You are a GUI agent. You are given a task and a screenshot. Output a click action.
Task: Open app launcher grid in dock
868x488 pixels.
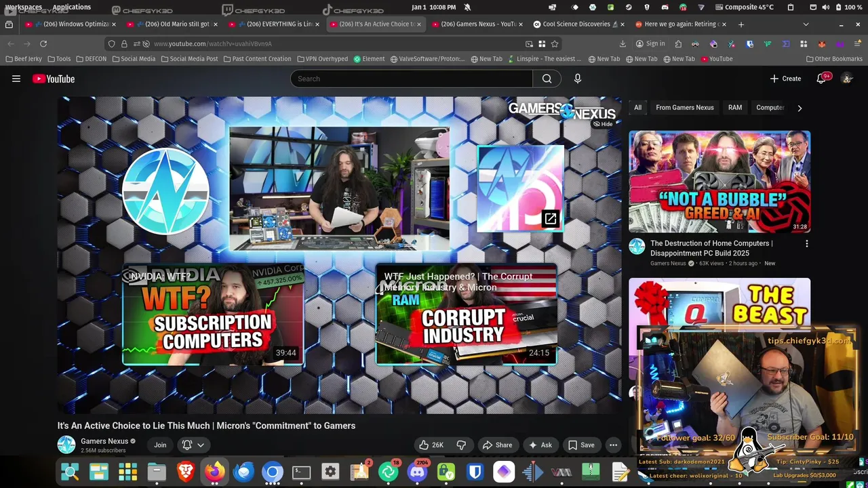[x=127, y=472]
